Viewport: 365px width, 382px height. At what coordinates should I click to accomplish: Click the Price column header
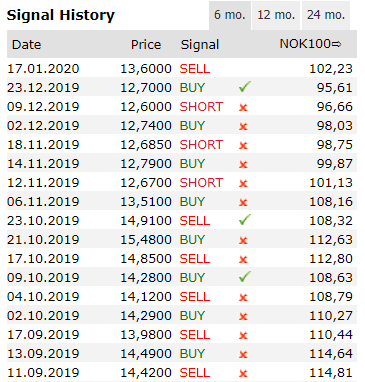[146, 45]
